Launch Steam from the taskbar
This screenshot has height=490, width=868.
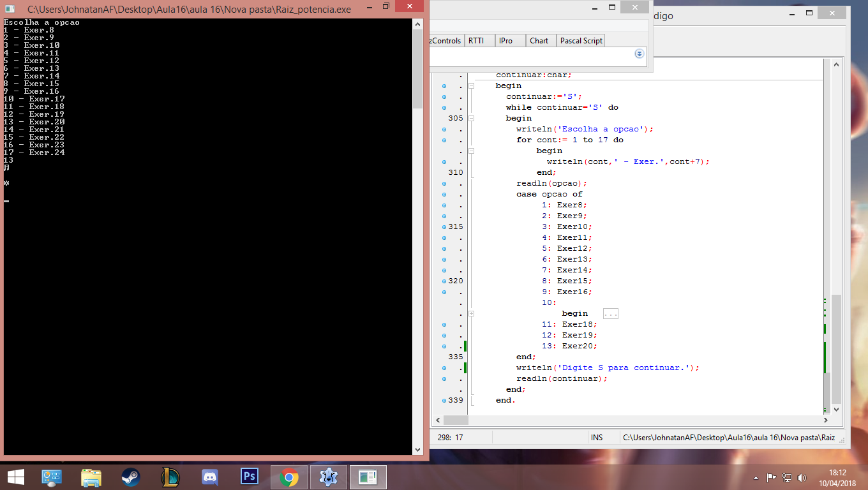click(x=131, y=477)
